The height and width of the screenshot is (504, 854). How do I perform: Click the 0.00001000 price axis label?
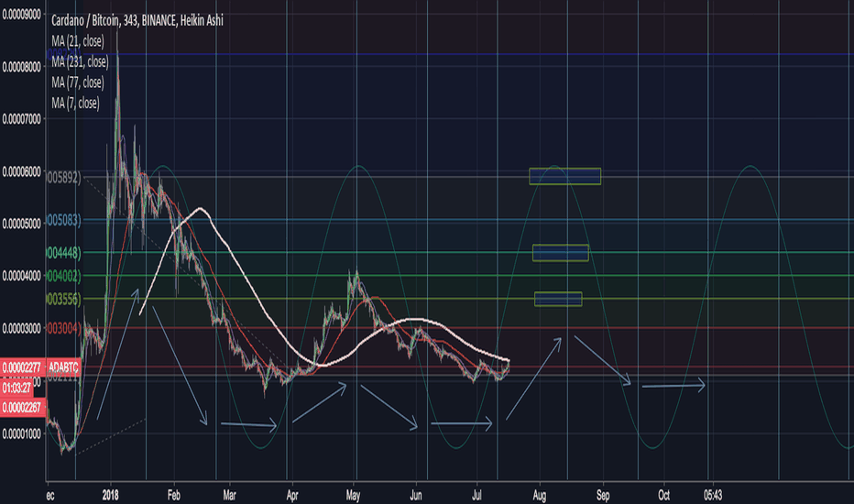[22, 434]
